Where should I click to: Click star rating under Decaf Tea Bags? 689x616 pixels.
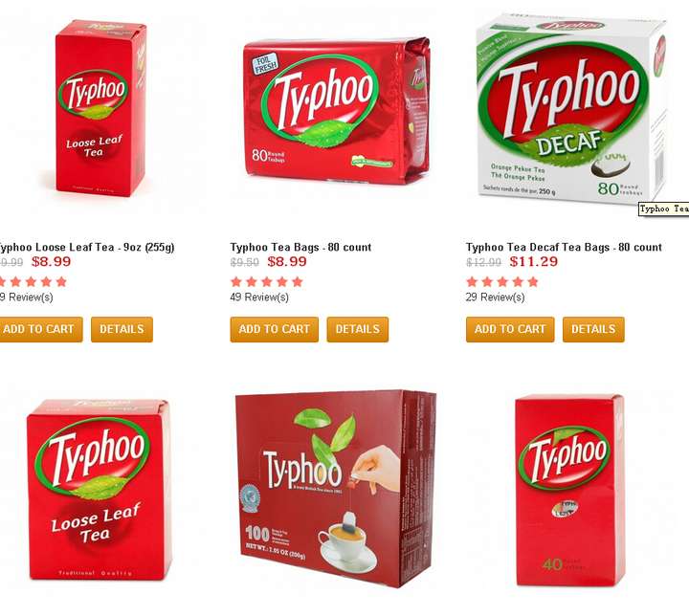[x=502, y=281]
